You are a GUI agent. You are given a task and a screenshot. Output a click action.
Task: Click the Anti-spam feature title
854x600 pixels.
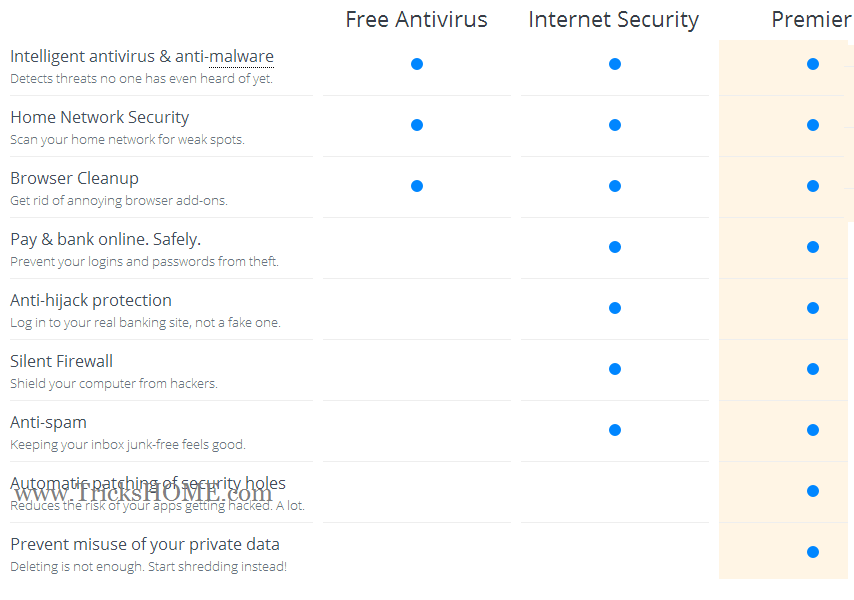[48, 422]
